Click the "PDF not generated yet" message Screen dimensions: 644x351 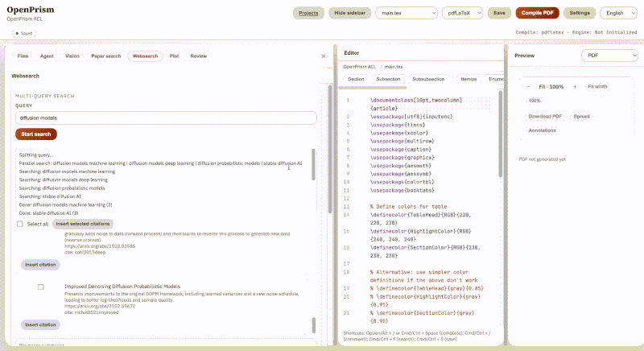542,159
